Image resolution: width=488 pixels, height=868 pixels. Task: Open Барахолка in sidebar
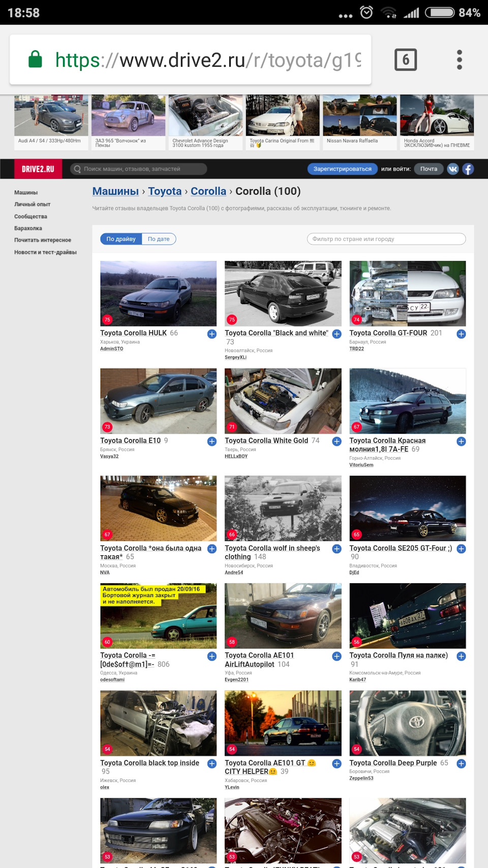(x=28, y=228)
